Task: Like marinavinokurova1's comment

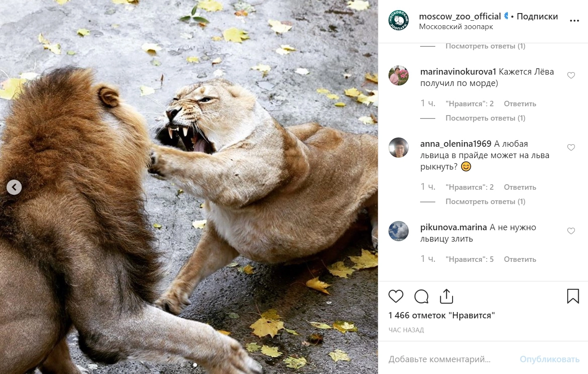Action: 571,75
